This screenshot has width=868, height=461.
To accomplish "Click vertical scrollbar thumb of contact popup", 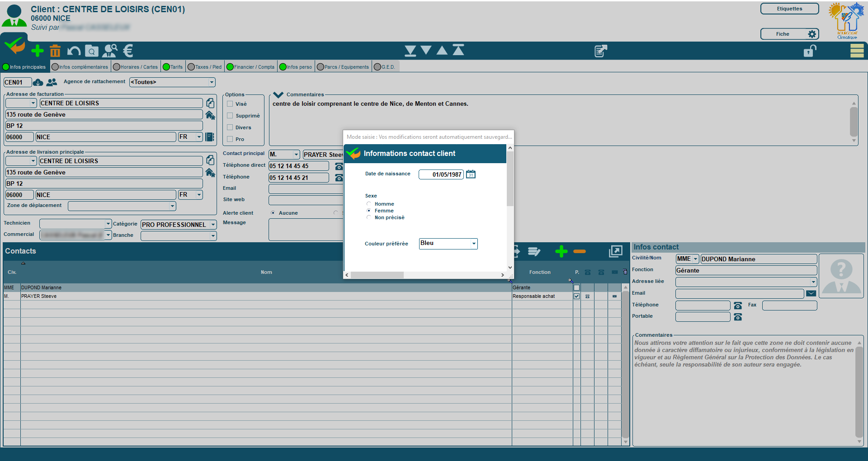I will [x=510, y=179].
